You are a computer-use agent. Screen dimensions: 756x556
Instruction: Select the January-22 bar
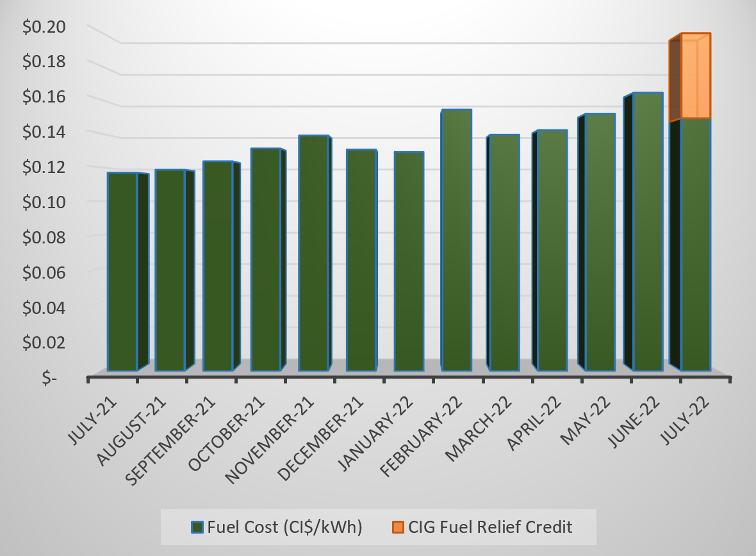click(x=409, y=262)
